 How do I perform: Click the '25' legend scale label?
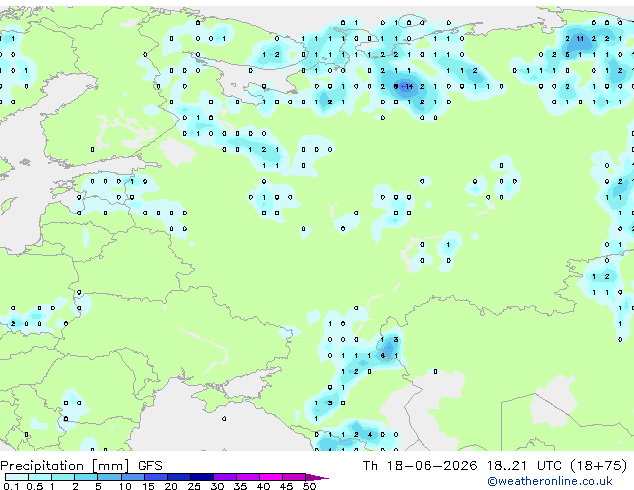tap(194, 486)
